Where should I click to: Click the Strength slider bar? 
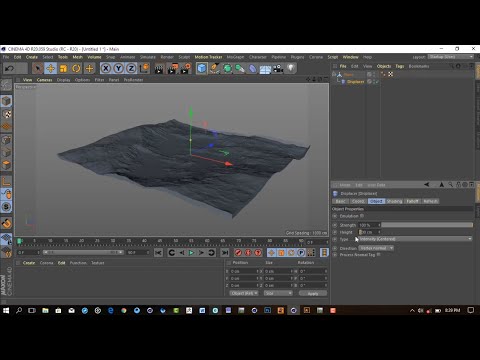(427, 225)
